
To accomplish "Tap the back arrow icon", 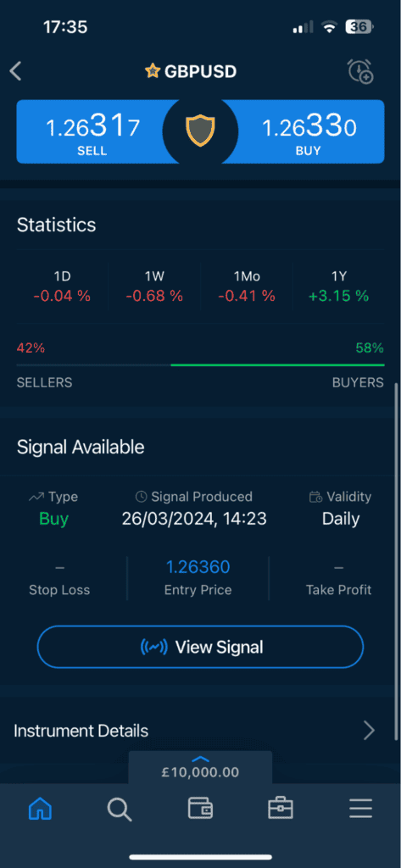I will point(15,71).
